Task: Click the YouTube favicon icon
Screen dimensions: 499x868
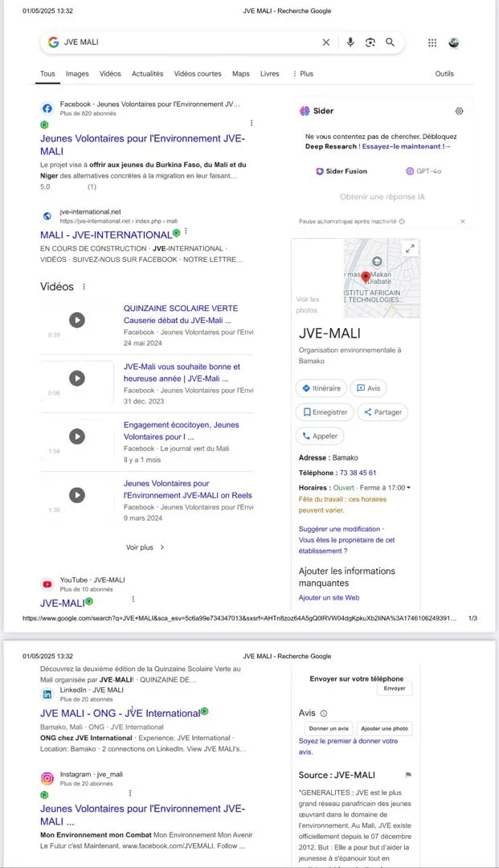Action: 47,584
